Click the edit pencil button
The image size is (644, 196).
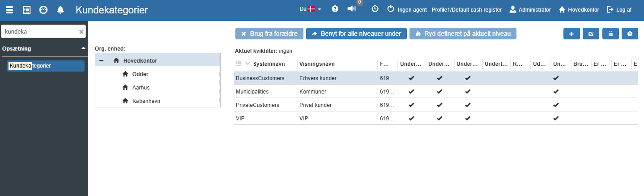pyautogui.click(x=591, y=34)
